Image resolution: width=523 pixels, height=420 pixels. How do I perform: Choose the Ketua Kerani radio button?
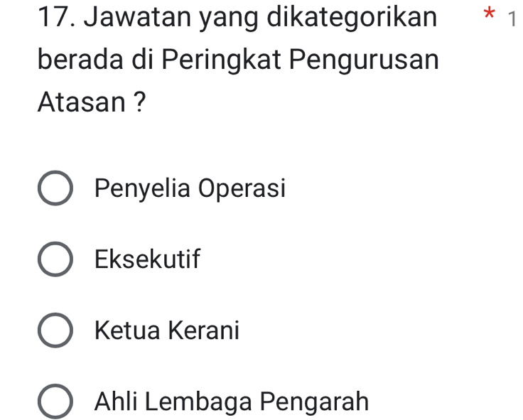[54, 330]
